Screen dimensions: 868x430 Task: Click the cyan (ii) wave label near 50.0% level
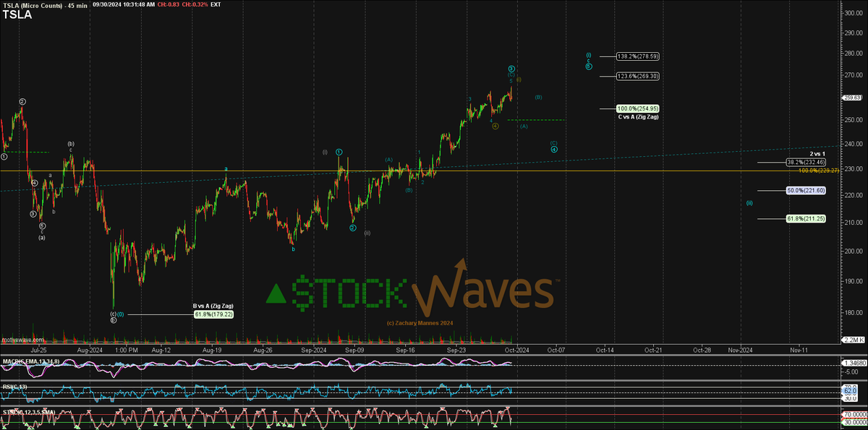749,203
